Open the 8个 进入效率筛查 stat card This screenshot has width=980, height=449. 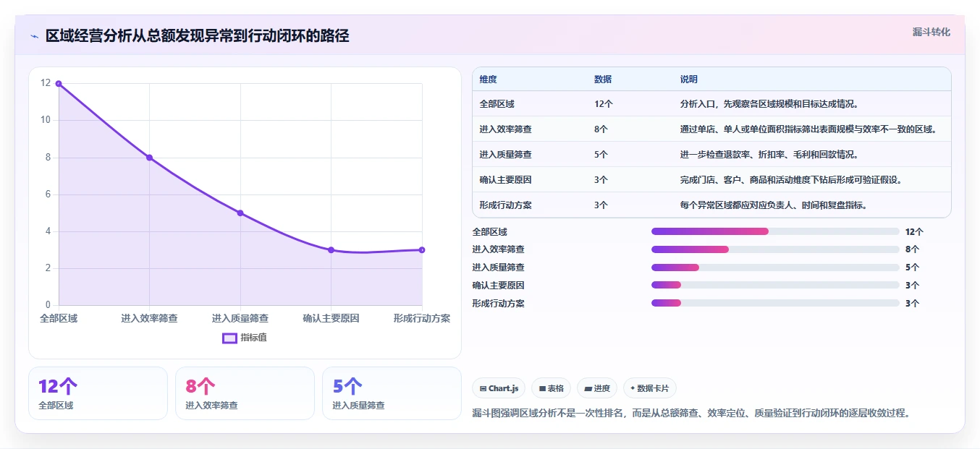pyautogui.click(x=245, y=393)
